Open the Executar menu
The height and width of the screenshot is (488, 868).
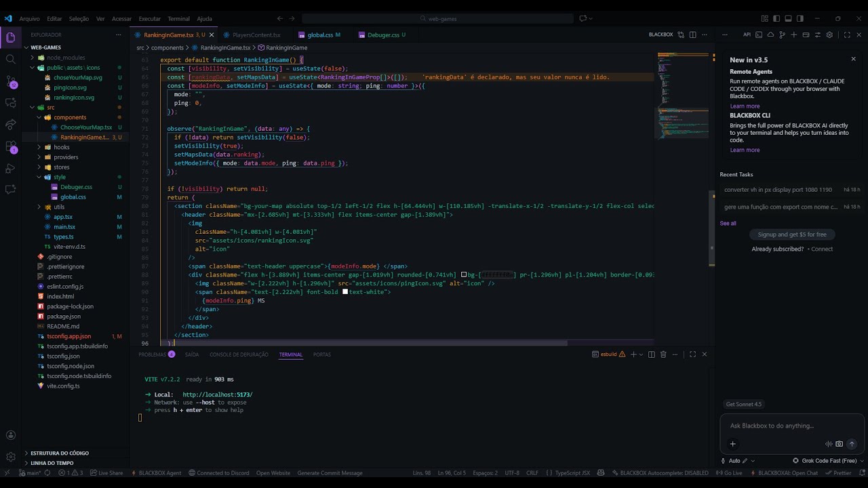(150, 19)
